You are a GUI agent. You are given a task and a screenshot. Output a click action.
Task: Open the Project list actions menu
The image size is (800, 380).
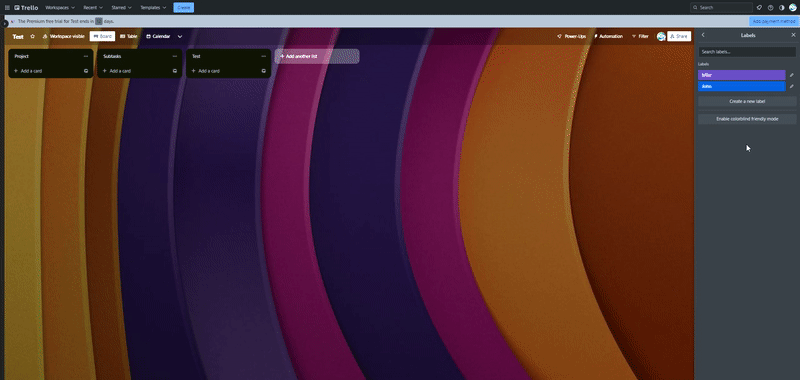click(86, 56)
